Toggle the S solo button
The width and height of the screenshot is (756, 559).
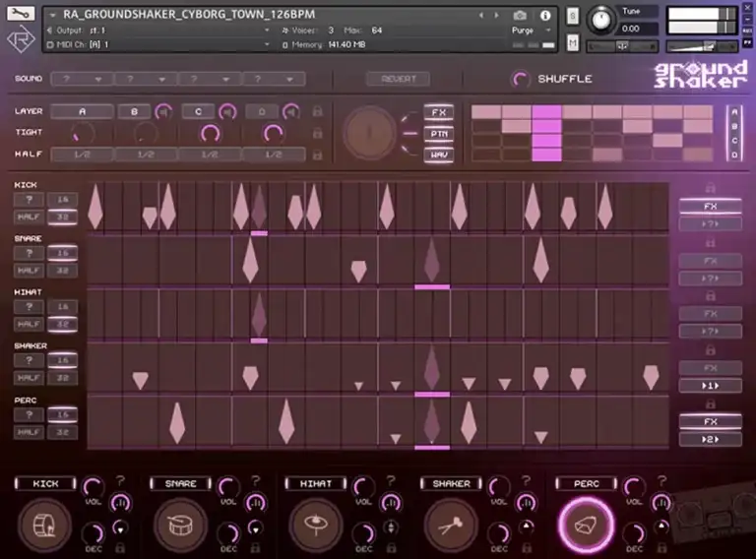coord(572,16)
